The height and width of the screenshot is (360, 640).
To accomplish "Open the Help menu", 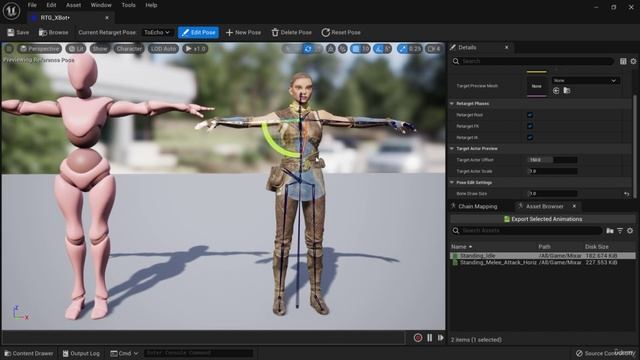I will click(x=151, y=5).
